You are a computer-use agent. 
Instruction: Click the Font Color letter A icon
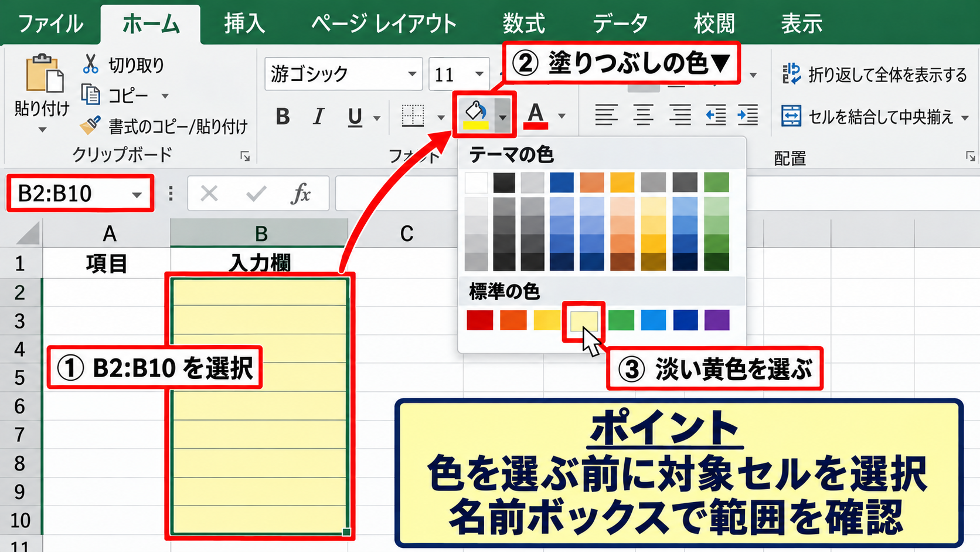click(536, 116)
